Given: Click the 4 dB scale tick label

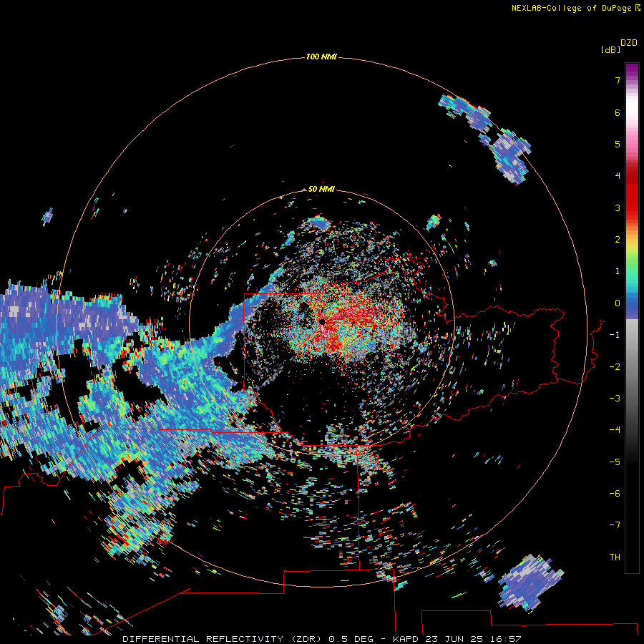Looking at the screenshot, I should [x=618, y=176].
